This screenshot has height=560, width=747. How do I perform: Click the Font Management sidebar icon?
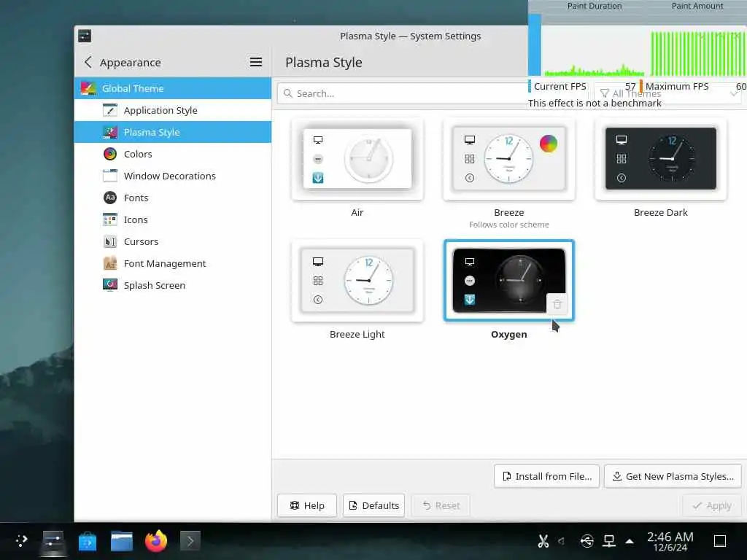110,263
